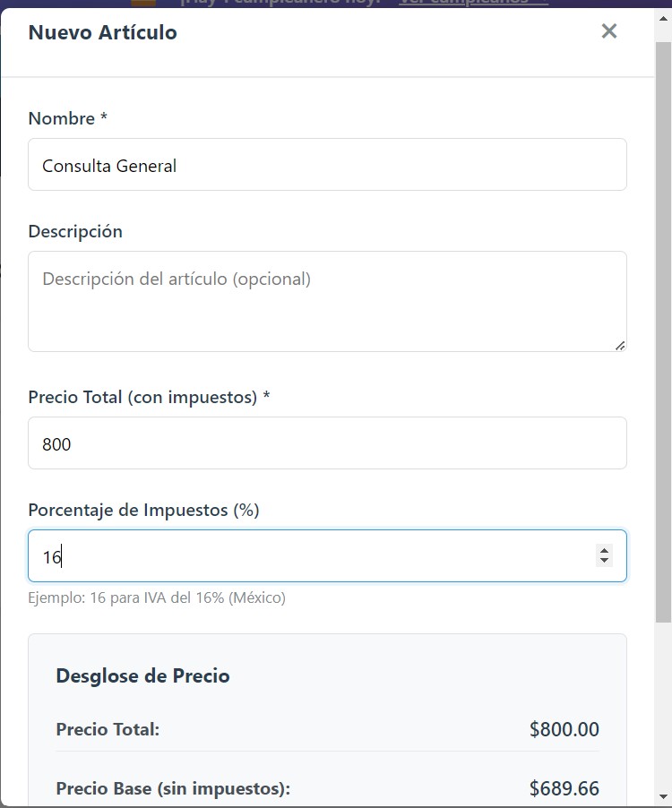Close the Nuevo Artículo dialog with the X
This screenshot has width=672, height=808.
(609, 30)
